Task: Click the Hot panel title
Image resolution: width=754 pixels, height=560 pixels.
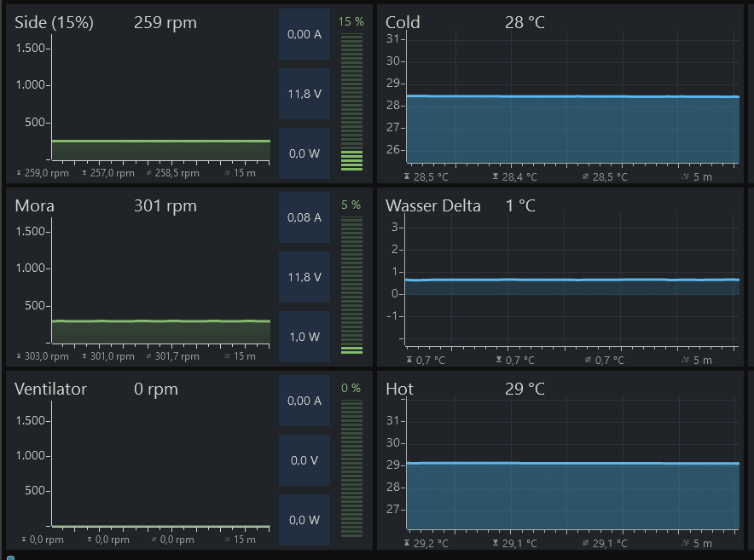Action: (x=400, y=389)
